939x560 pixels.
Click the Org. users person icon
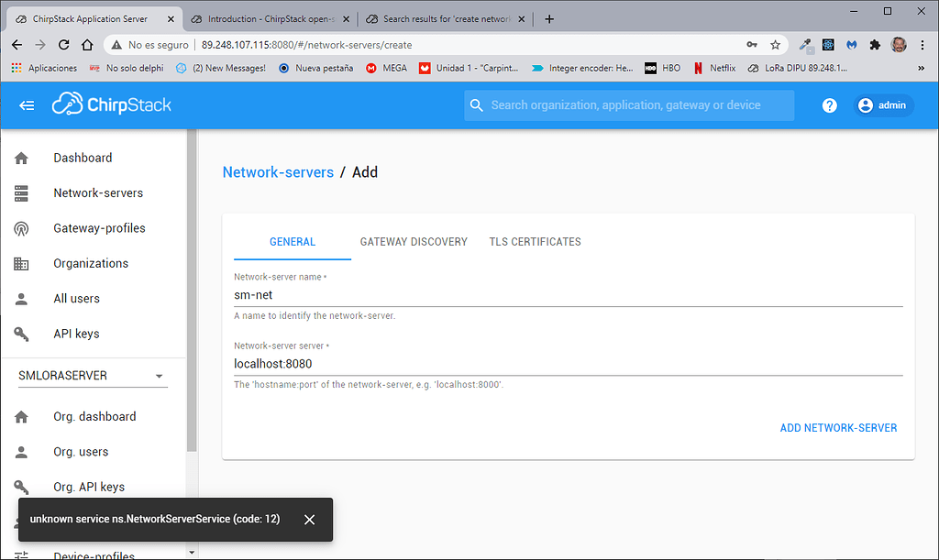[21, 451]
